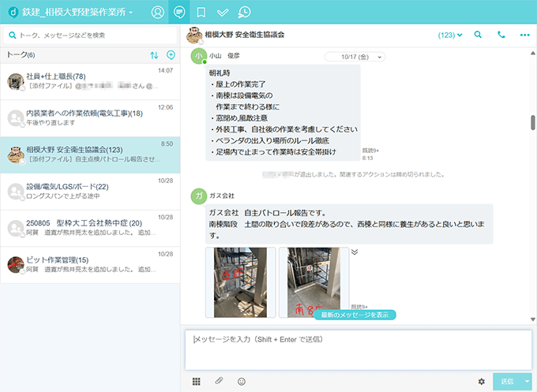
Task: Open the 250805 型枠大工会社熱中症 (20) talk
Action: point(90,228)
